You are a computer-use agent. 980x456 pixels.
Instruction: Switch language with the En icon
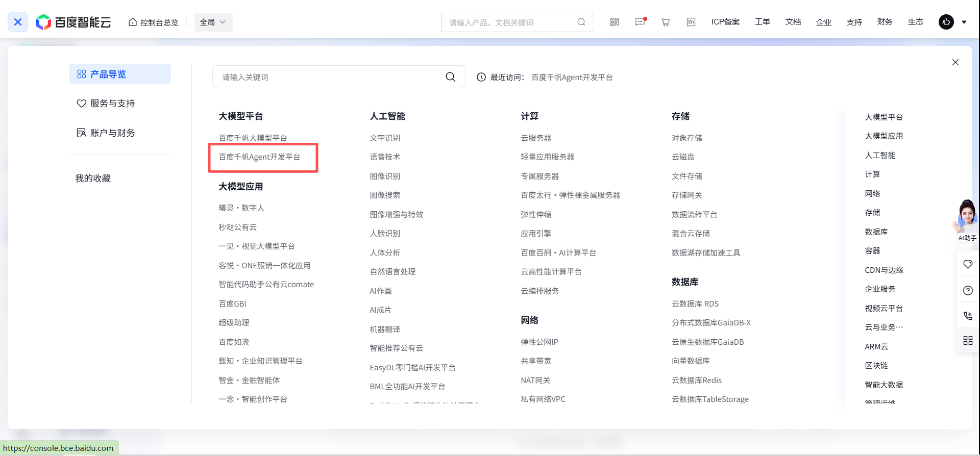691,22
